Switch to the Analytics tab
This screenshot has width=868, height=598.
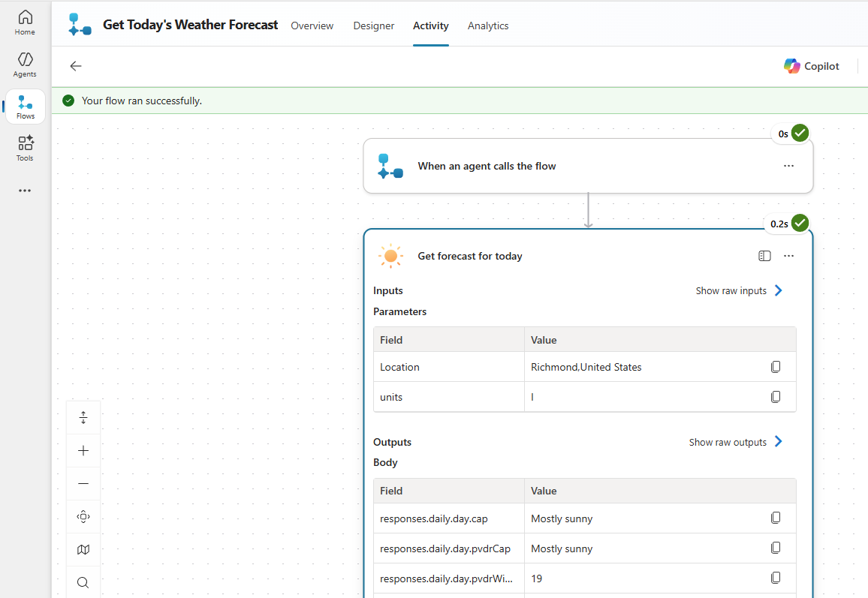click(488, 26)
